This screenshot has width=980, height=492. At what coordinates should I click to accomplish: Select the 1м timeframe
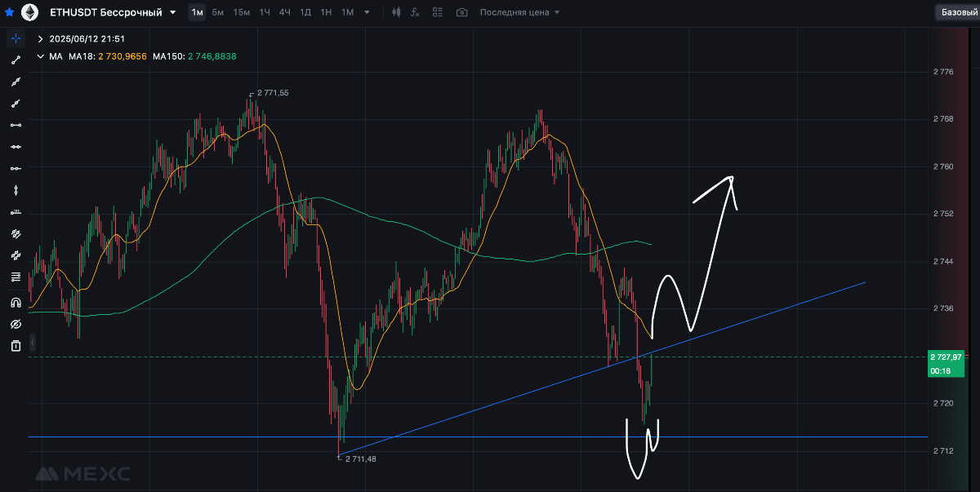[197, 12]
